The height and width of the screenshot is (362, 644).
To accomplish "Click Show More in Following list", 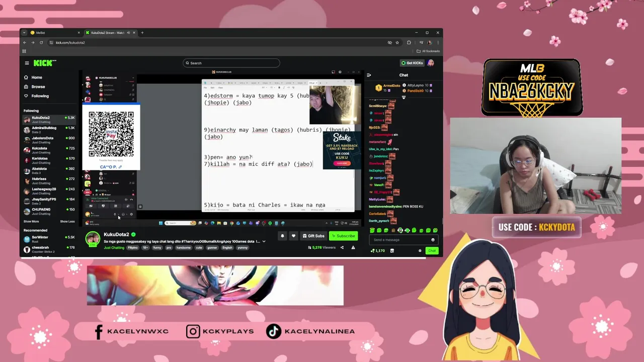I will 31,221.
